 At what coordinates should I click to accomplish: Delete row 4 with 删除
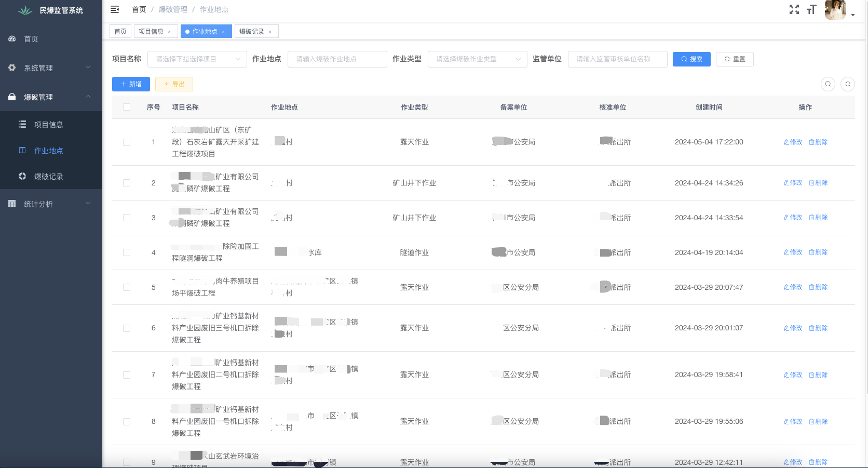818,252
